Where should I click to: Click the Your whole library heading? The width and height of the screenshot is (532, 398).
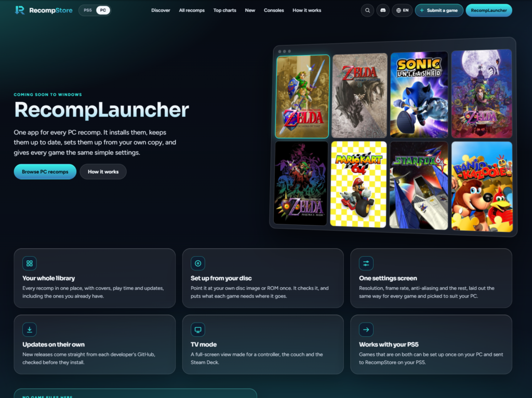pos(48,278)
